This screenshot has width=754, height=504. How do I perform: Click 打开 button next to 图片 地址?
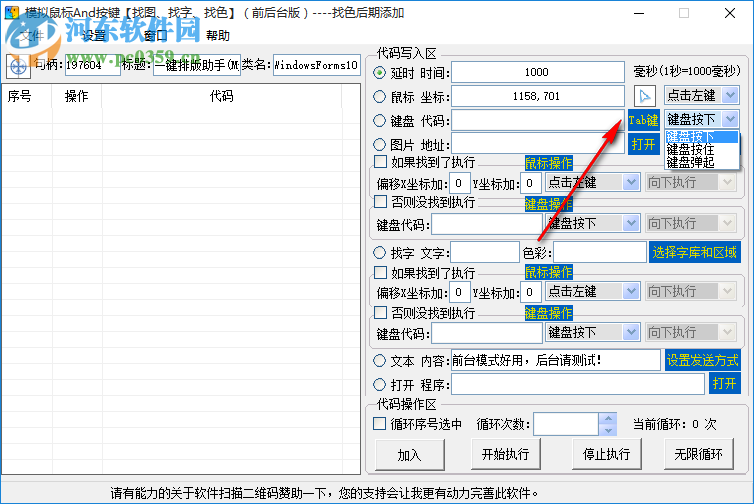click(643, 144)
